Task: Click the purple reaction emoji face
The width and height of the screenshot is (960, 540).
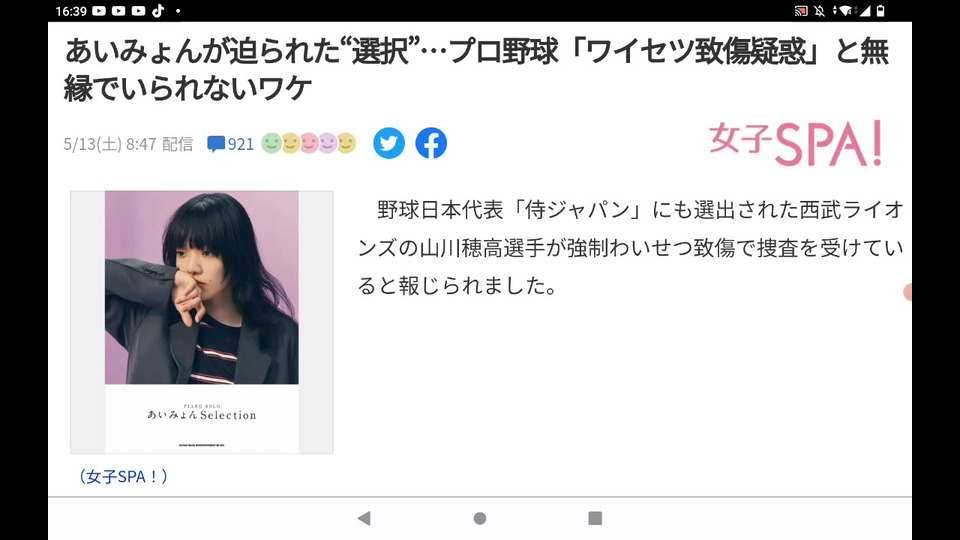Action: point(328,143)
